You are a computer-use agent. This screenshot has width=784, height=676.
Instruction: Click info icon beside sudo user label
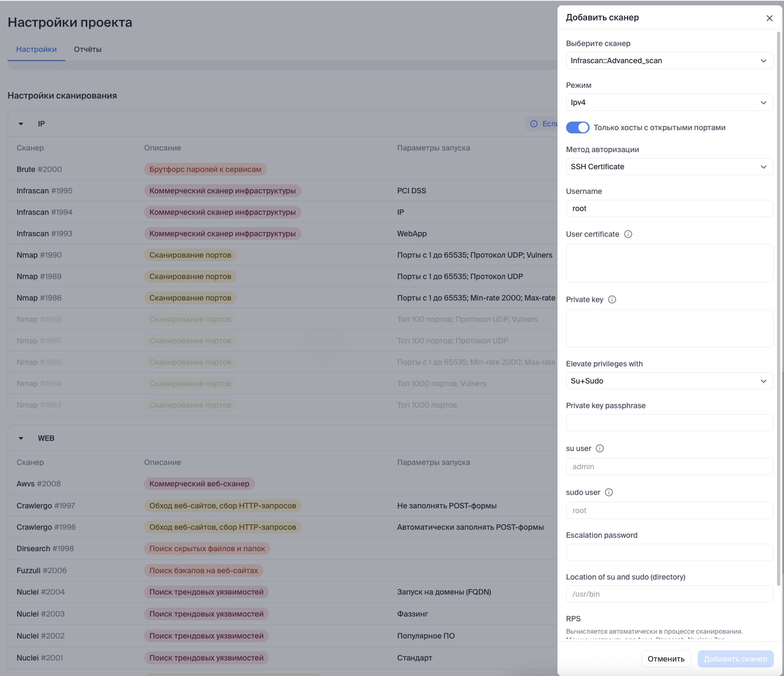point(609,492)
